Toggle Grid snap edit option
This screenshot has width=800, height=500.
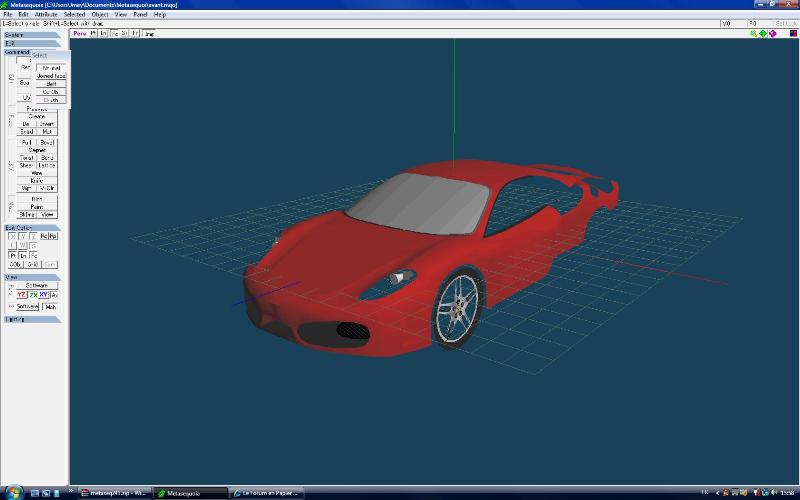point(33,264)
